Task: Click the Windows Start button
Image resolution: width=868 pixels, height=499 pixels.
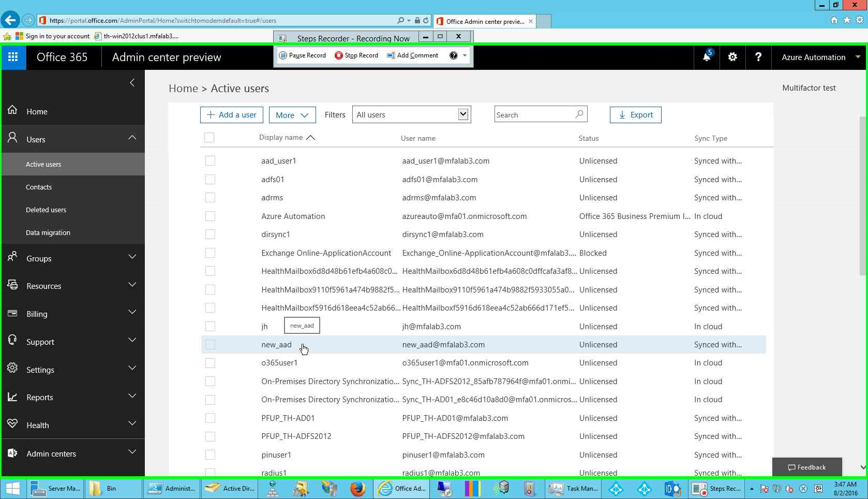Action: (x=13, y=488)
